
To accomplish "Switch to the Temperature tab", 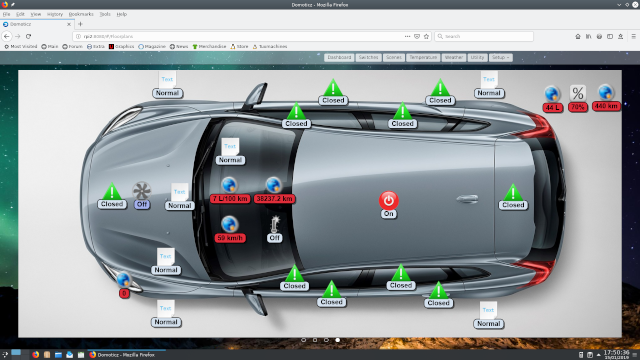I will click(x=423, y=58).
